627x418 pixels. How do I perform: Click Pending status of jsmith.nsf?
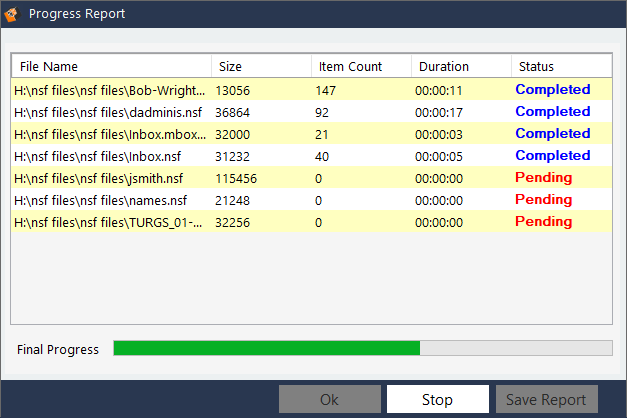543,178
